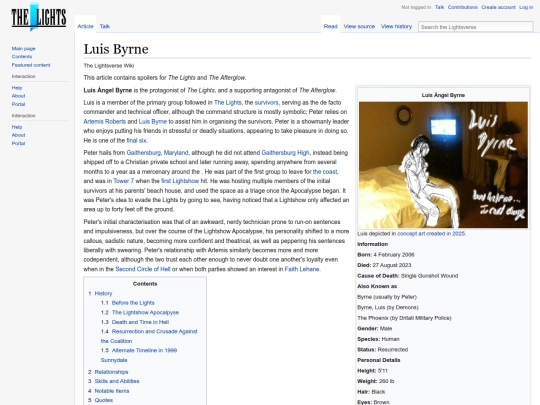Jump to Resurrection and Crusade Against the Coalition
This screenshot has width=540, height=405.
point(149,336)
